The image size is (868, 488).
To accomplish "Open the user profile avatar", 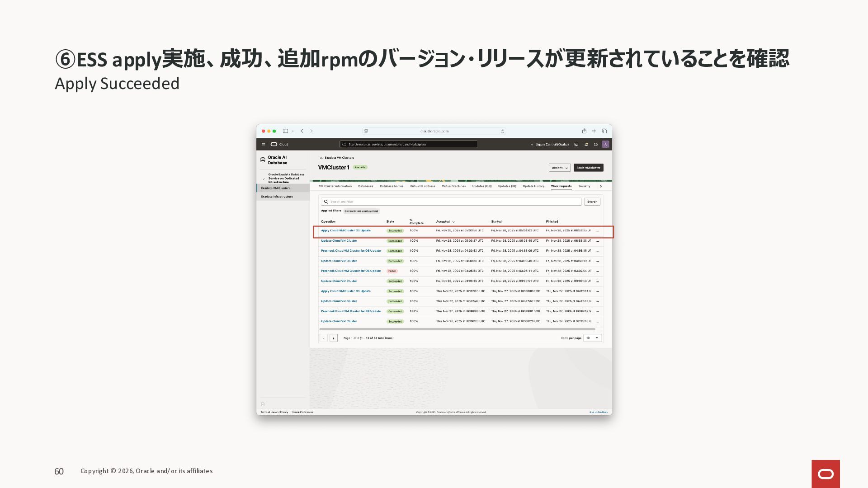I will coord(605,145).
